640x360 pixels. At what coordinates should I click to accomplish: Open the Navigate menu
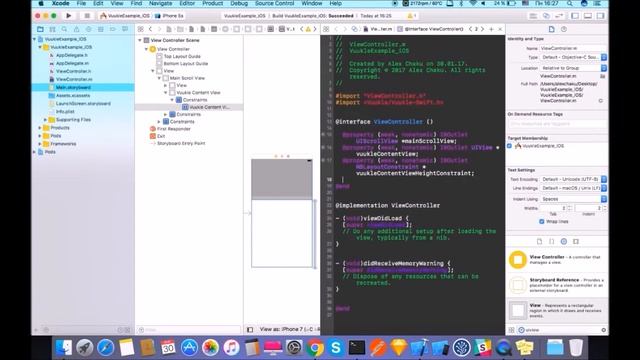coord(160,3)
